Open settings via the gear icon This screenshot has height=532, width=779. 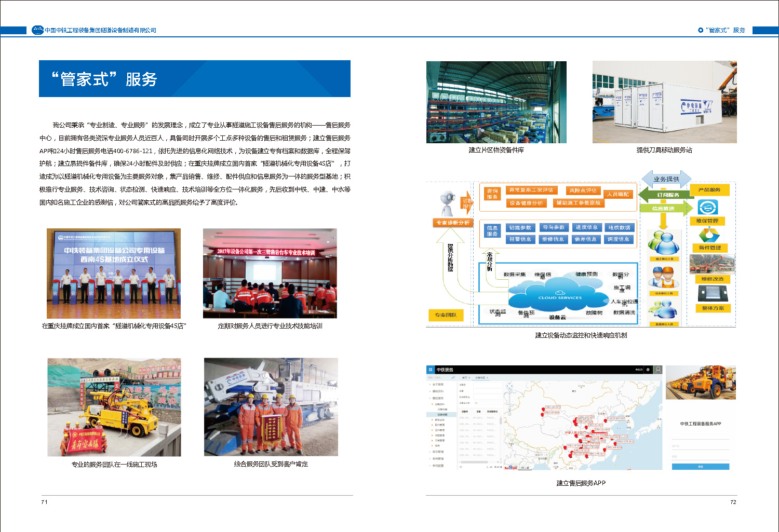[x=648, y=370]
